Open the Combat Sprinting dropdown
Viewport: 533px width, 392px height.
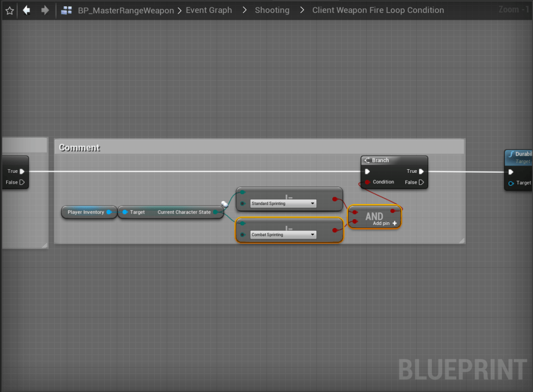[283, 235]
